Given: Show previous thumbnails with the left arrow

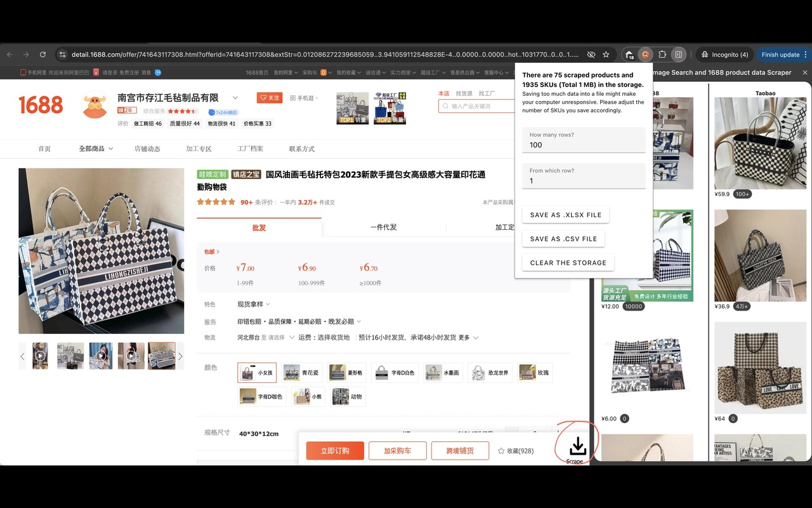Looking at the screenshot, I should pyautogui.click(x=22, y=356).
